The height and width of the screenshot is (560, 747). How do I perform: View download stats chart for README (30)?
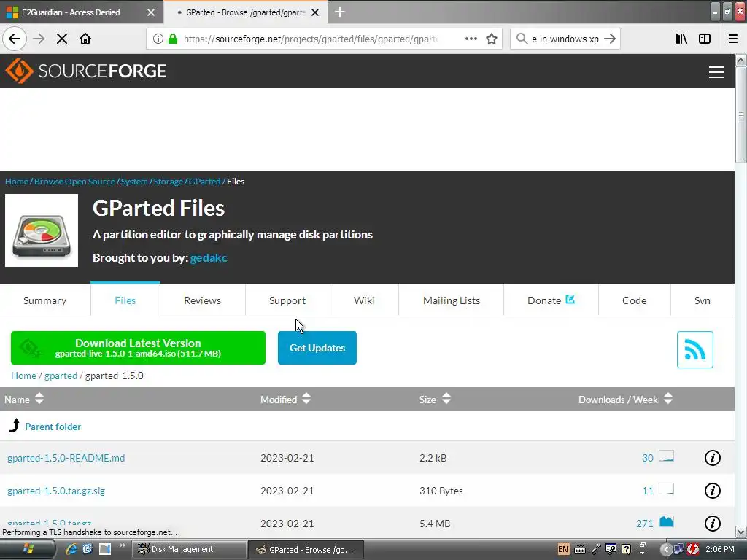click(x=666, y=456)
